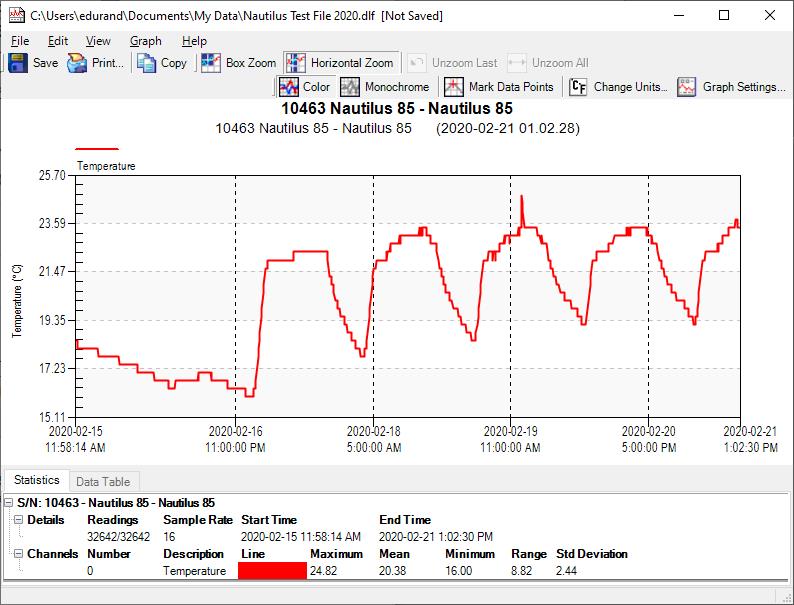The height and width of the screenshot is (605, 794).
Task: Click the Std Deviation column header
Action: [592, 554]
